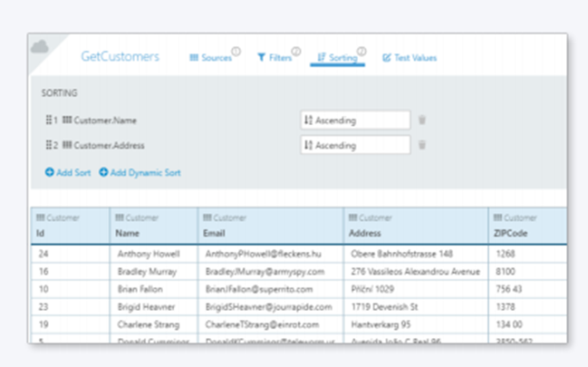The image size is (588, 367).
Task: Click the Email column header
Action: coord(270,226)
